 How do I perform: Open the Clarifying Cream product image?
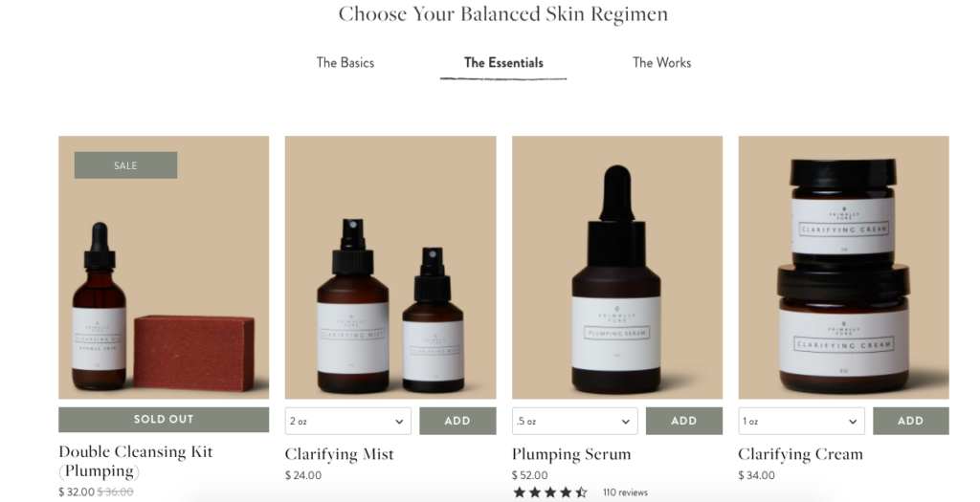[844, 267]
